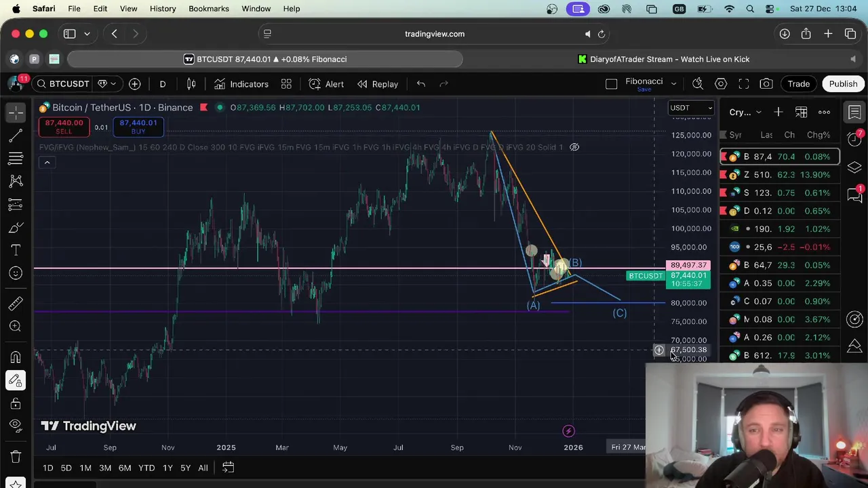
Task: Select the trend line drawing tool
Action: coord(16,136)
